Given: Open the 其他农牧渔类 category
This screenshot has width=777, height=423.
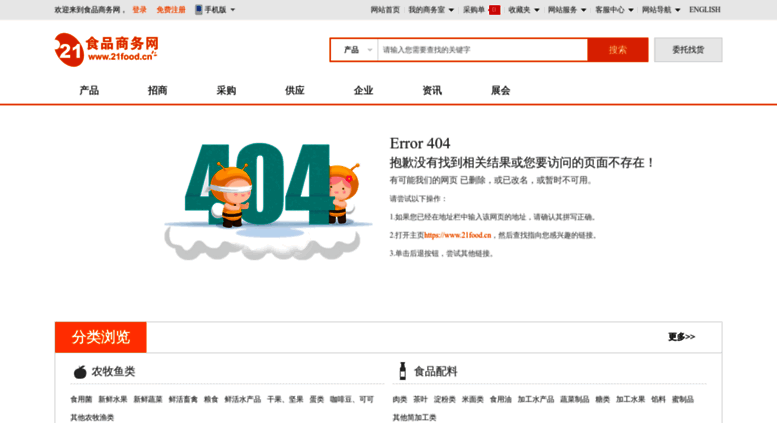Looking at the screenshot, I should 92,418.
